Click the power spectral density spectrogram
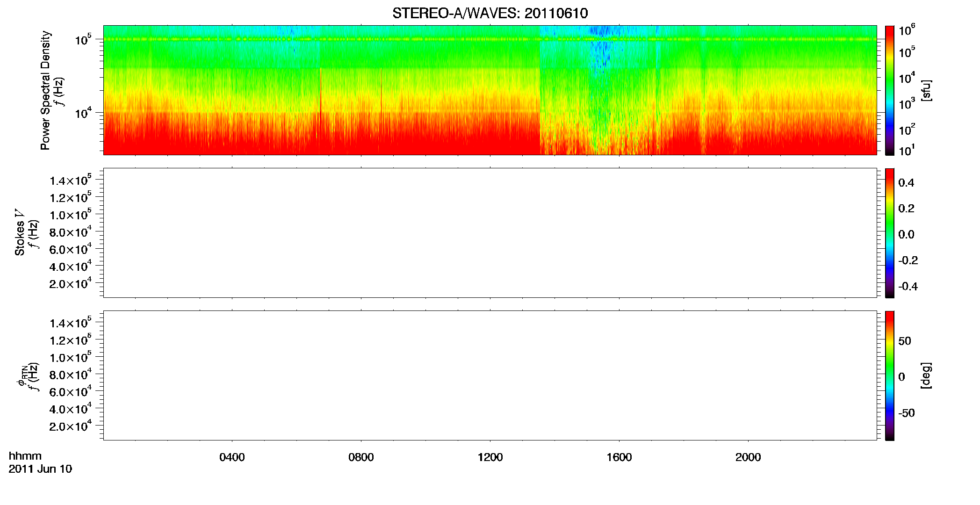 pos(490,90)
